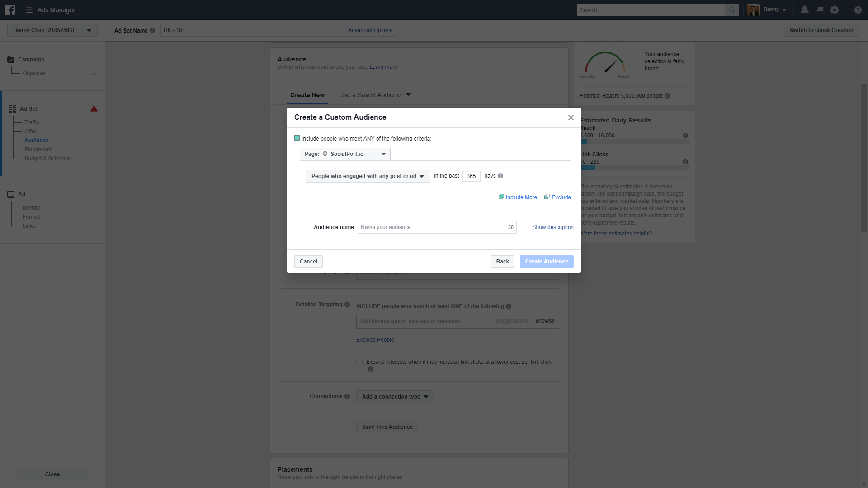Click the Create Audience button

[546, 262]
